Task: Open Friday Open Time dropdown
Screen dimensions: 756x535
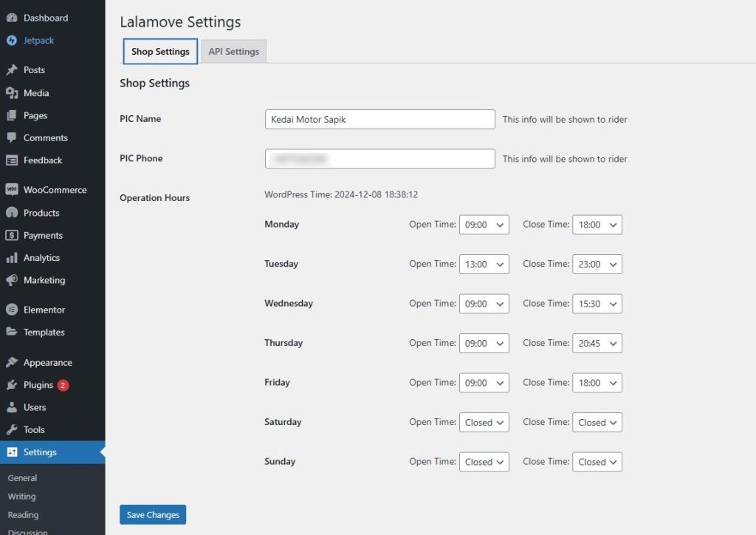Action: tap(484, 383)
